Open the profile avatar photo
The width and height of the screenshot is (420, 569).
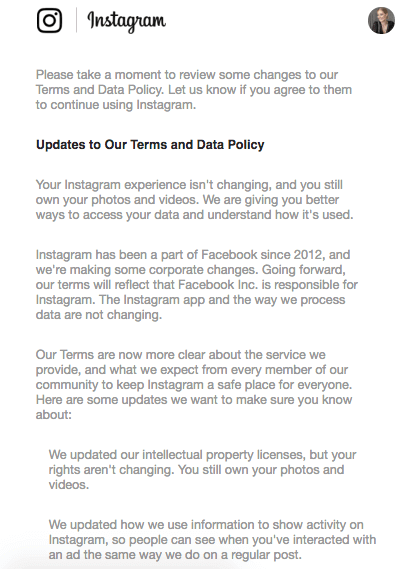(381, 20)
